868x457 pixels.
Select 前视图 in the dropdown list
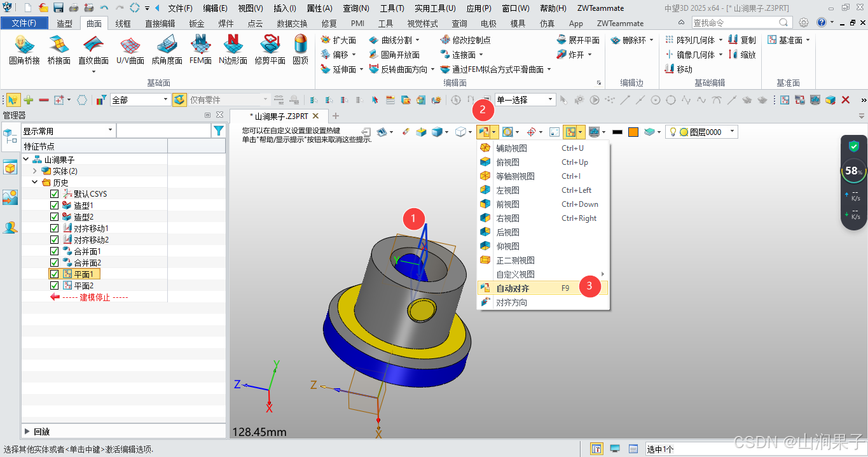coord(542,204)
